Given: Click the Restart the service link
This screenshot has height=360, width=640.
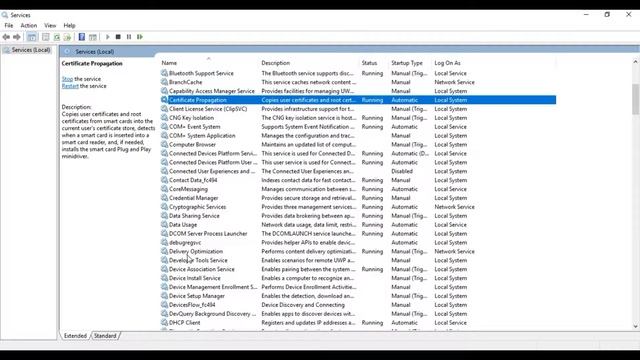Looking at the screenshot, I should click(70, 86).
